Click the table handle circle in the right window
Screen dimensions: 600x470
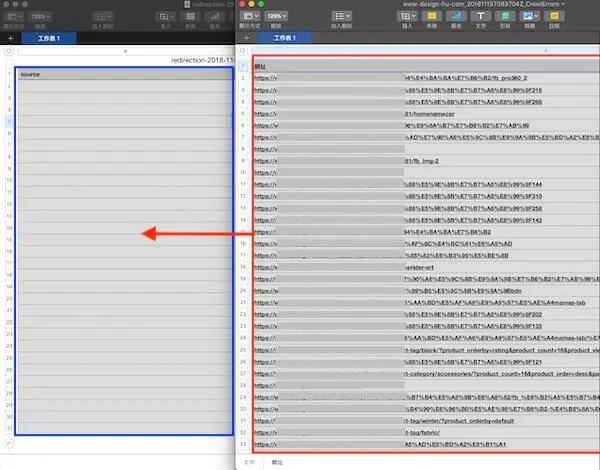click(243, 51)
